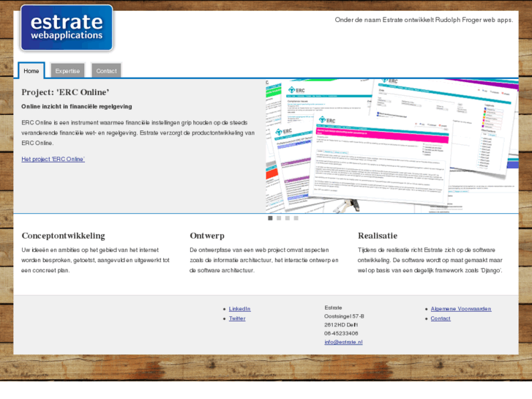
Task: Click the ERC Online screenshots slide image
Action: pyautogui.click(x=392, y=146)
